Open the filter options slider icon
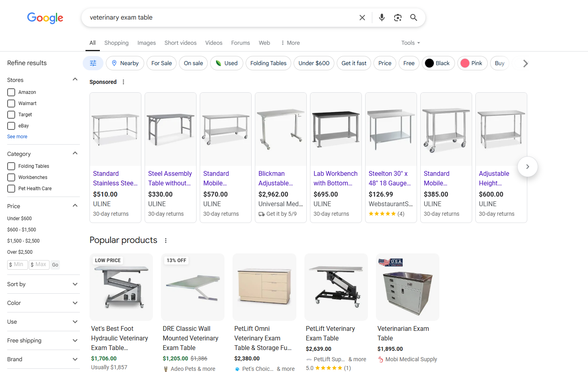Screen dimensions: 588x372 pos(93,63)
